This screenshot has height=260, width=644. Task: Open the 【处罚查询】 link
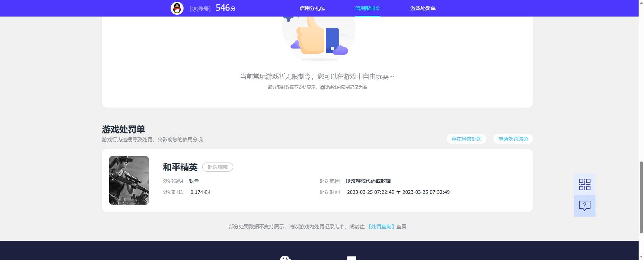[381, 227]
